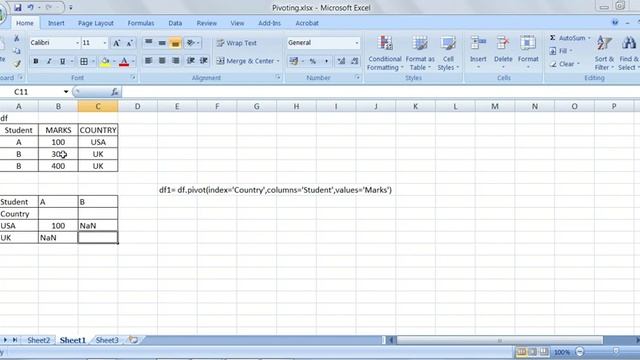The width and height of the screenshot is (640, 360).
Task: Save the workbook with the Save icon
Action: [18, 7]
